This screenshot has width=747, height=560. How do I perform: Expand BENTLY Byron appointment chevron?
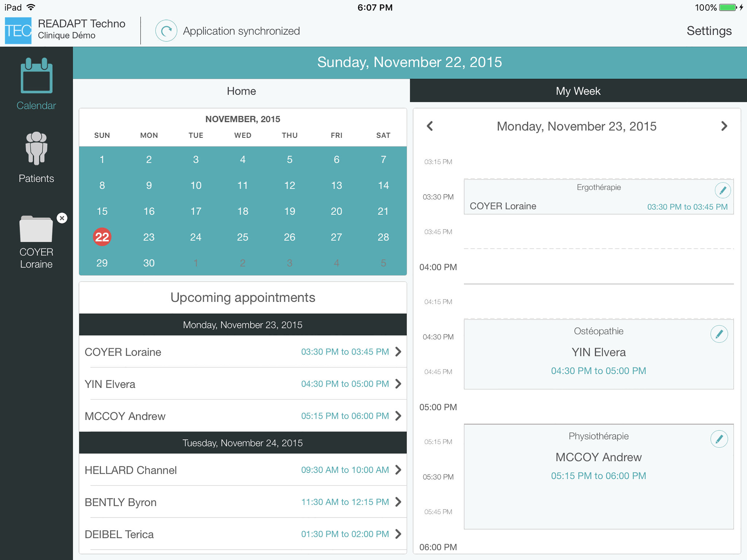[x=398, y=502]
